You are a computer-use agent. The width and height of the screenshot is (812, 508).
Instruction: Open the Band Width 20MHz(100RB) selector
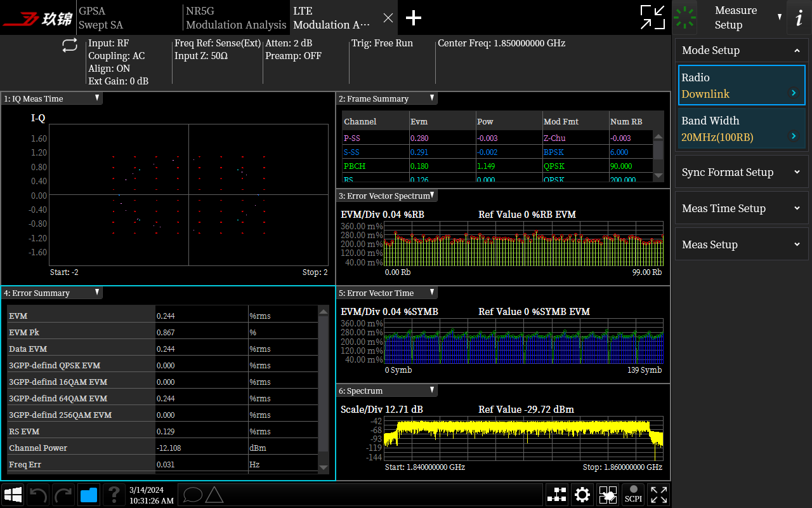coord(742,128)
